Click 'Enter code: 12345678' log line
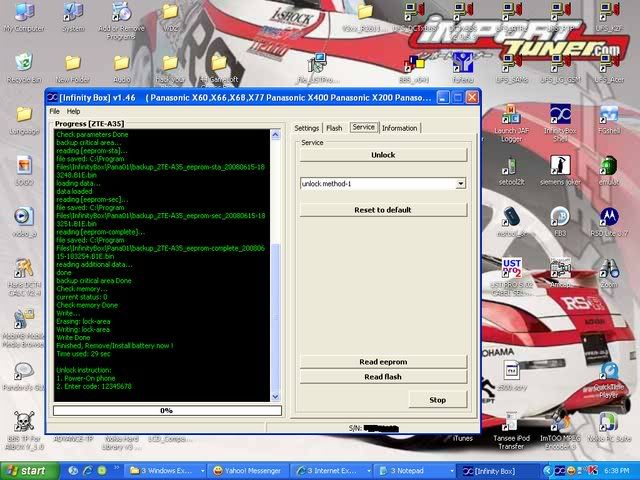 click(x=94, y=386)
